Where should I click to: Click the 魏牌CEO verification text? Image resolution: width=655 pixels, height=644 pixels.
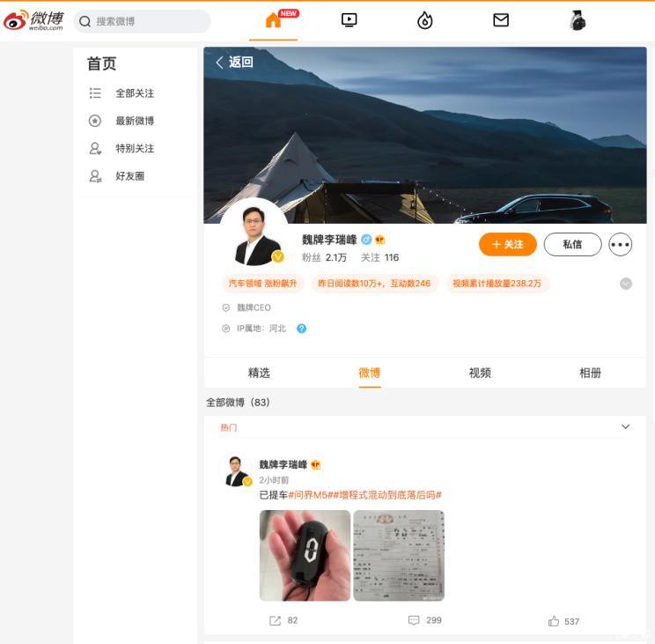254,307
